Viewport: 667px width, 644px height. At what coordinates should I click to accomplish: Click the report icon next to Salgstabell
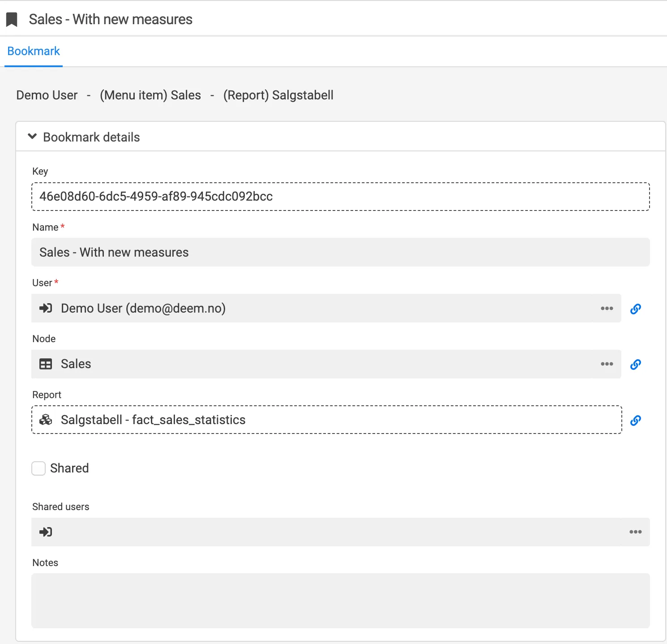pos(46,420)
